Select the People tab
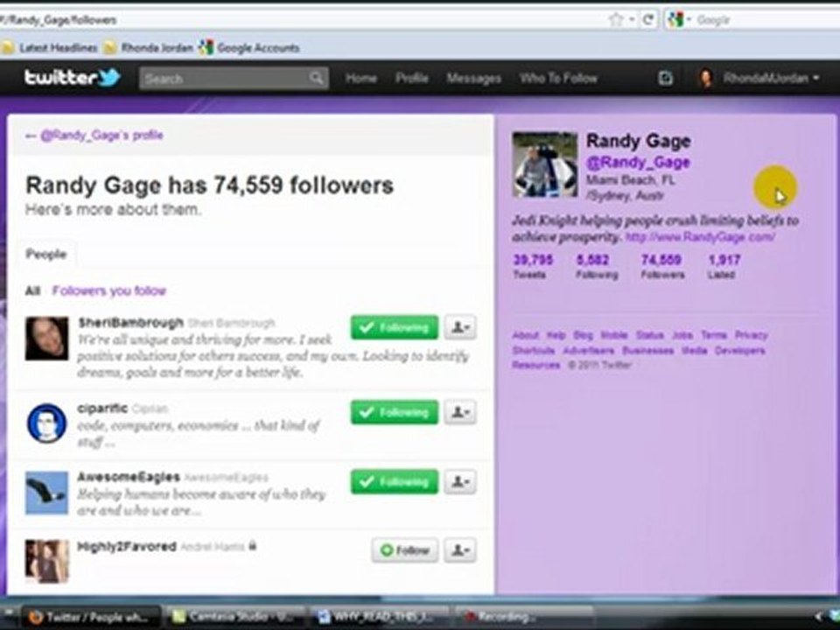The height and width of the screenshot is (630, 840). point(46,254)
